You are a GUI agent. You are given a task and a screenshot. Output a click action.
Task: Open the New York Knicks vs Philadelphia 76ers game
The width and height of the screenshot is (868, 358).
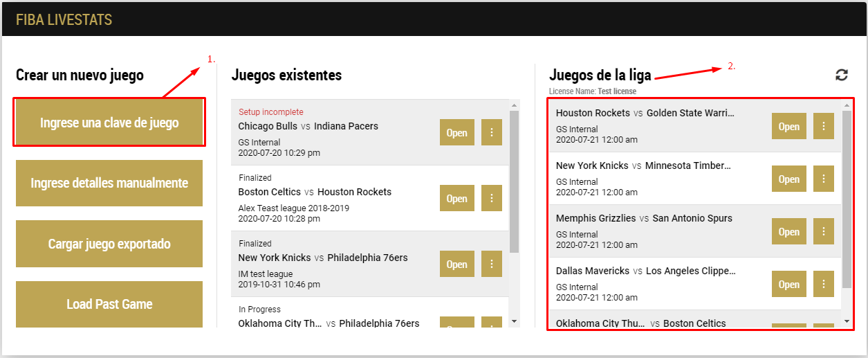(x=456, y=264)
